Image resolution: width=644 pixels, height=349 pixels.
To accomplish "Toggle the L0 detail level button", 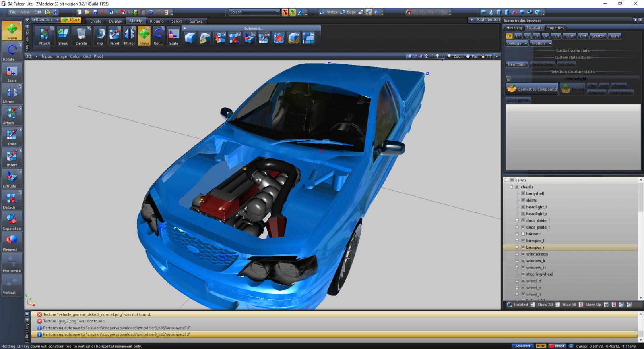I will [509, 36].
